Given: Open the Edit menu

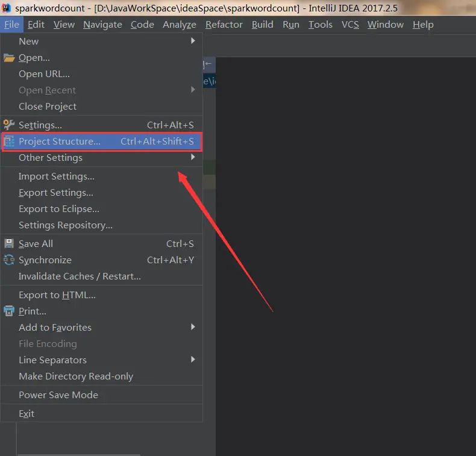Looking at the screenshot, I should coord(36,24).
